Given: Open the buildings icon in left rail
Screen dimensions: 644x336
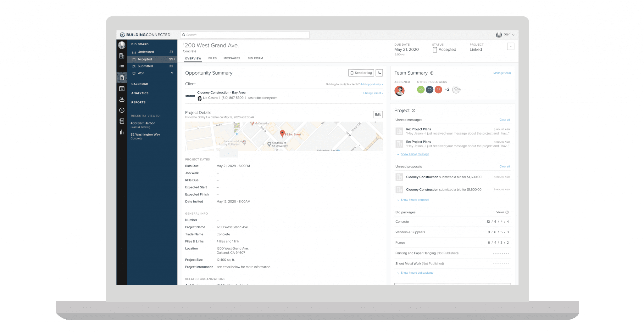Looking at the screenshot, I should (122, 56).
